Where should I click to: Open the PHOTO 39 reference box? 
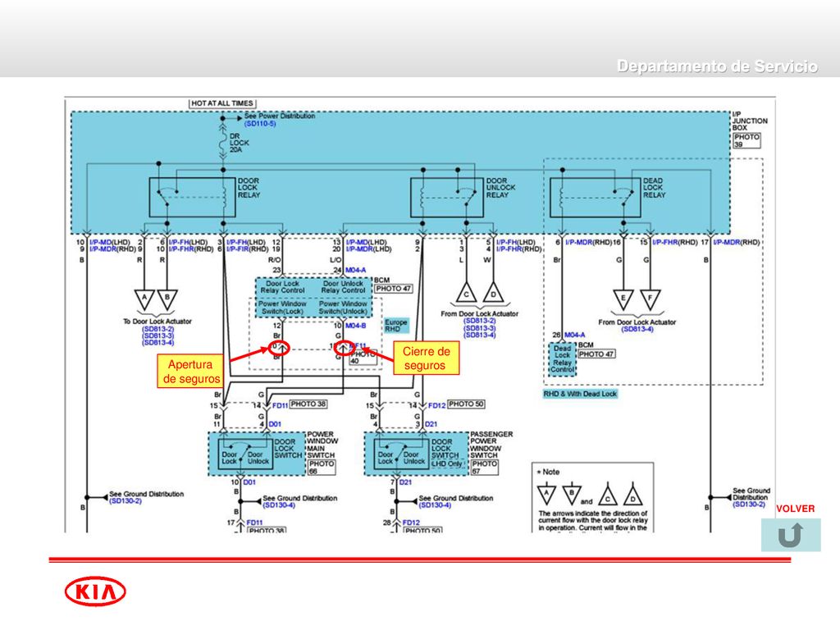[x=746, y=140]
